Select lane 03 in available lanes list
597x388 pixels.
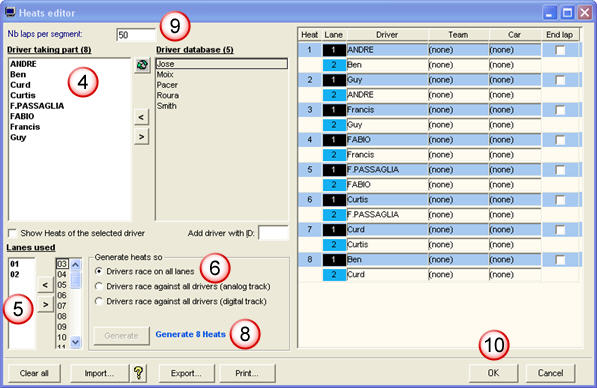click(62, 264)
